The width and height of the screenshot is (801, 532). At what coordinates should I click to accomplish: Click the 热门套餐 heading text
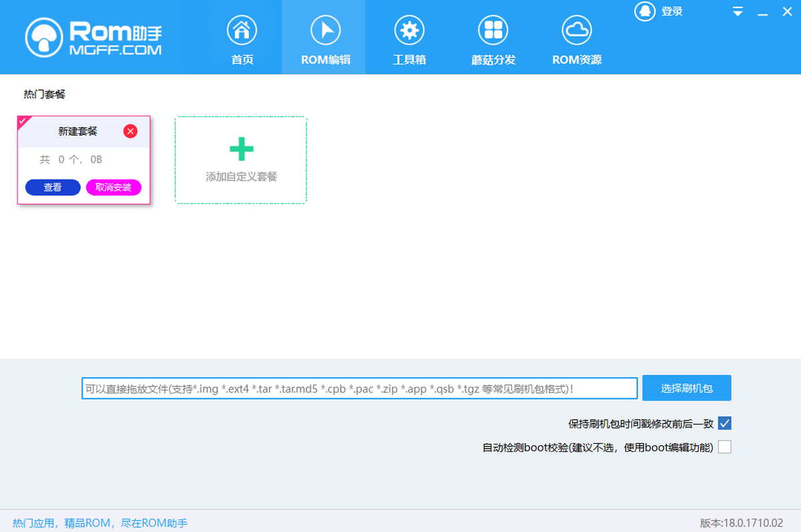(45, 94)
